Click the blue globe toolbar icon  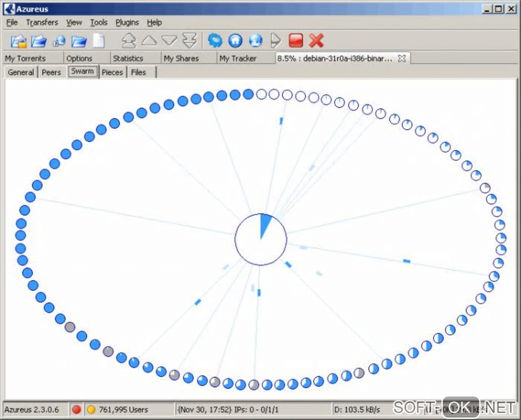[255, 40]
